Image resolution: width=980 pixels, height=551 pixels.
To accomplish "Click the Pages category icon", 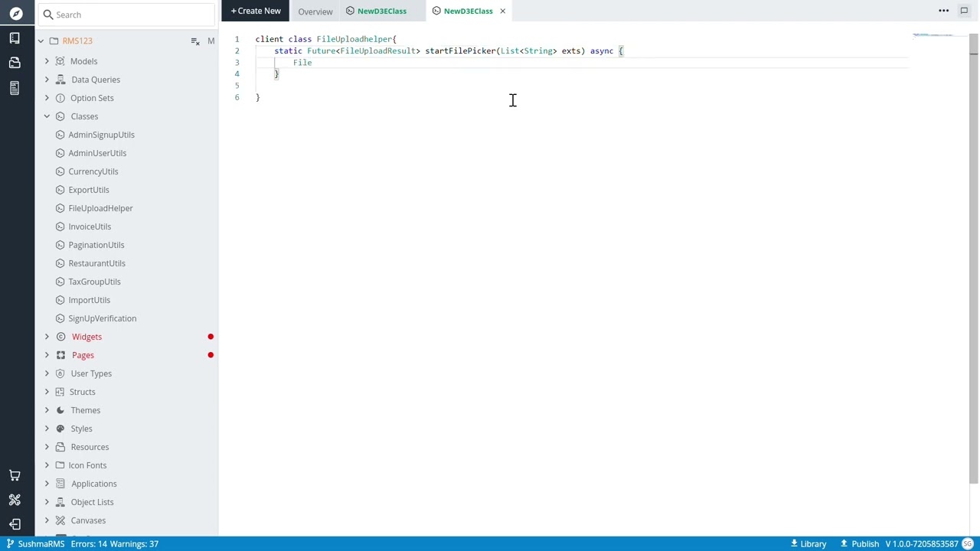I will 60,355.
